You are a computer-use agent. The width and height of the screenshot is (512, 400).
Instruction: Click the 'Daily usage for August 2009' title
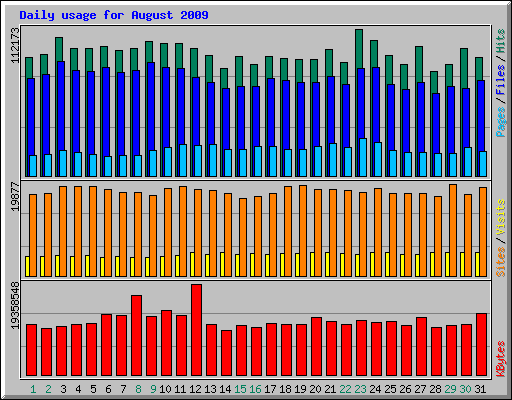(114, 15)
